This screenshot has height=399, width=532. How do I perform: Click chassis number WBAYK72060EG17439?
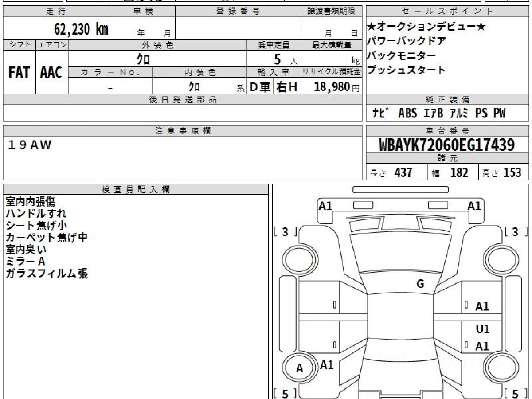point(447,145)
